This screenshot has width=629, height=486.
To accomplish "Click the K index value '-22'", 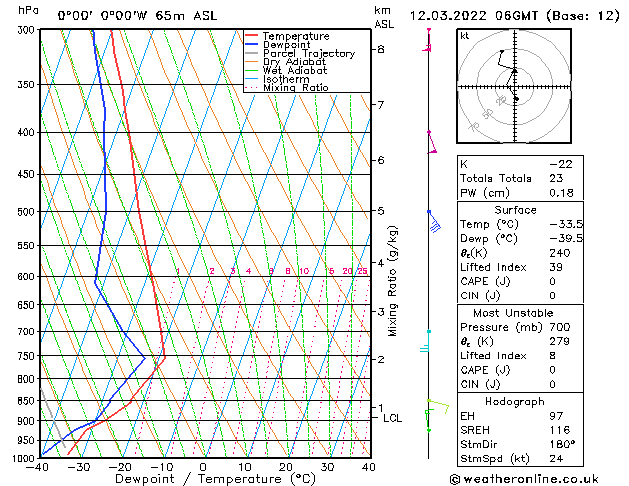I will coord(561,164).
